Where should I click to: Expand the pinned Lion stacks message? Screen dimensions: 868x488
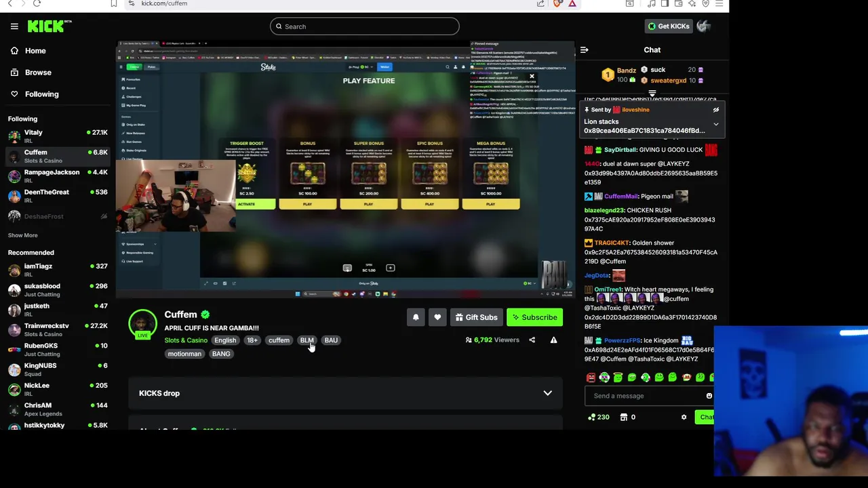[x=715, y=125]
